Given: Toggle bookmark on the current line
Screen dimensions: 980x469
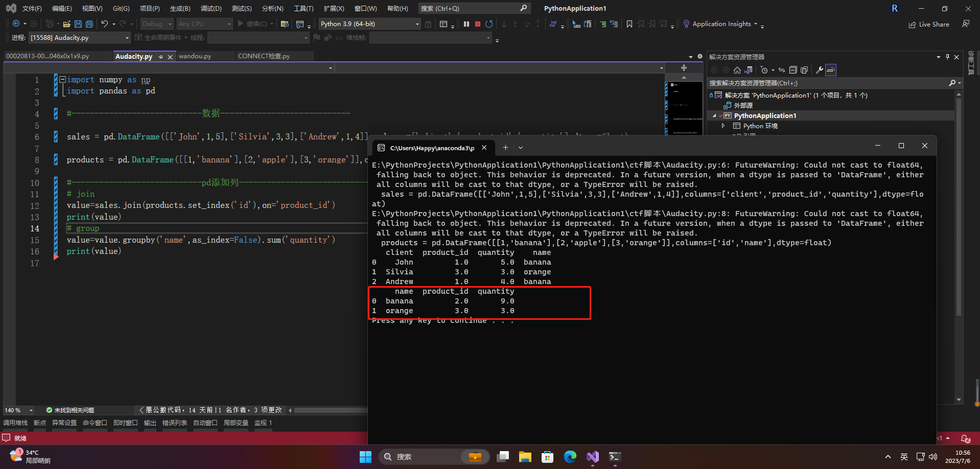Looking at the screenshot, I should click(629, 24).
